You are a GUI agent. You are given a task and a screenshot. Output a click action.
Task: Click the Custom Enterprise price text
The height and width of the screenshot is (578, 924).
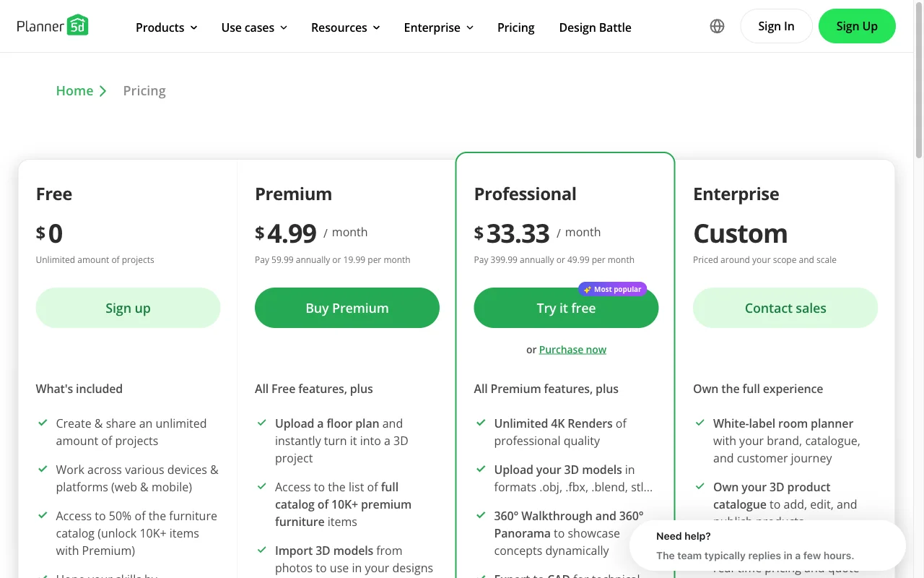pos(741,233)
